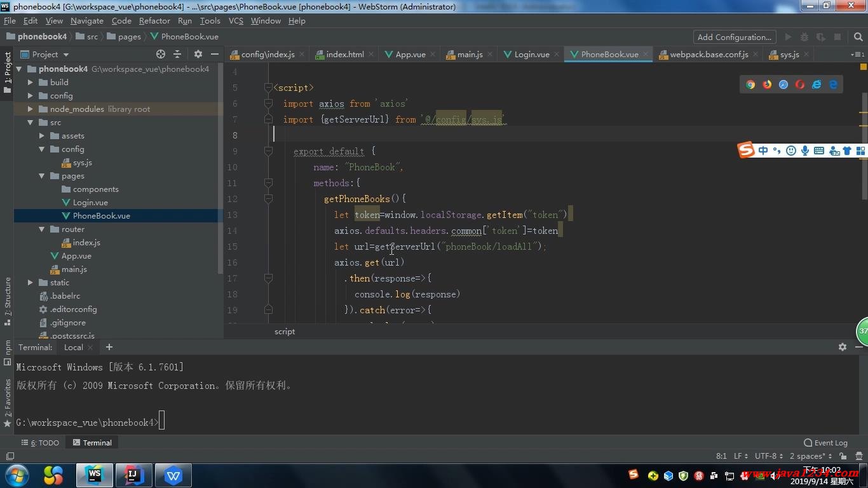Toggle fold at methods line 11
This screenshot has width=868, height=488.
coord(269,183)
